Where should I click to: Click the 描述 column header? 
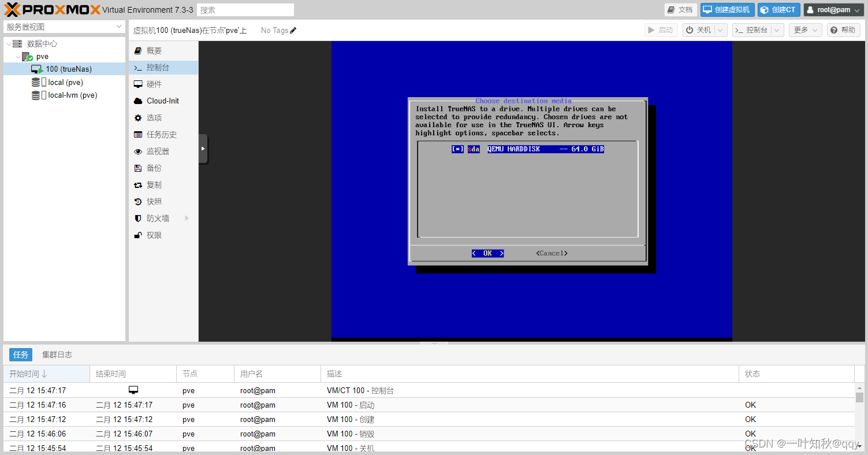(x=530, y=373)
